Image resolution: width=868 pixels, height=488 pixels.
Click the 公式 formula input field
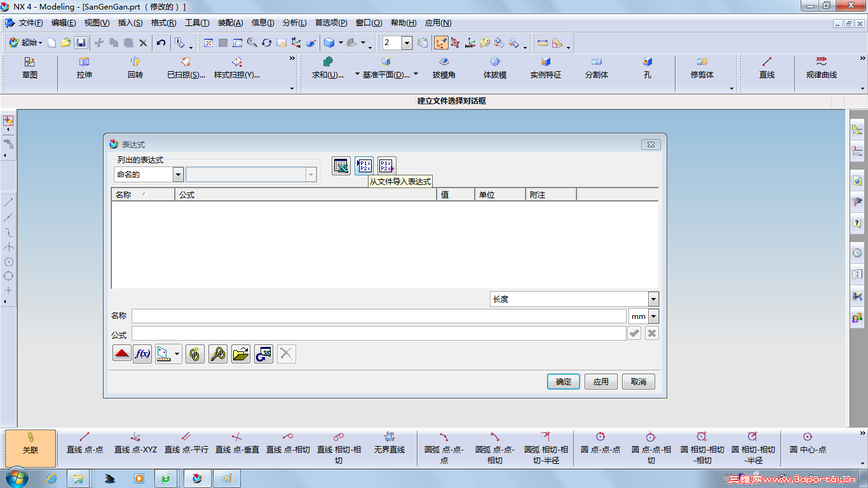(379, 334)
